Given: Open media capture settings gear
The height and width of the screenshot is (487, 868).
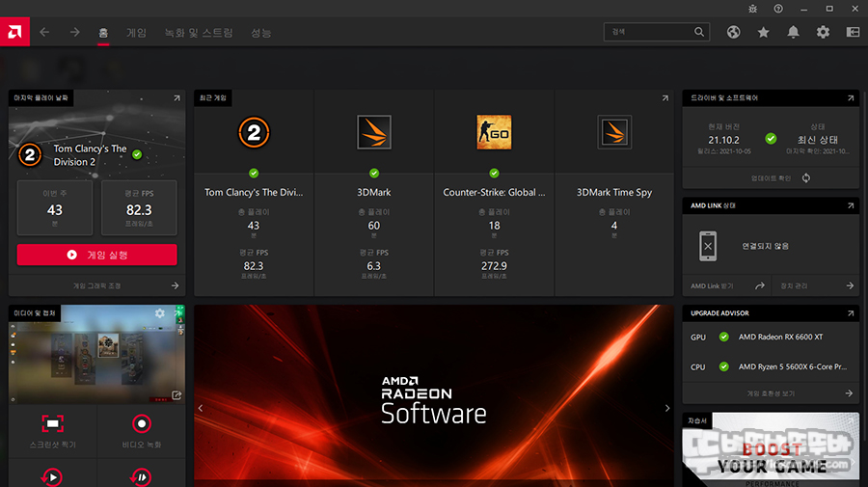Looking at the screenshot, I should (x=160, y=313).
